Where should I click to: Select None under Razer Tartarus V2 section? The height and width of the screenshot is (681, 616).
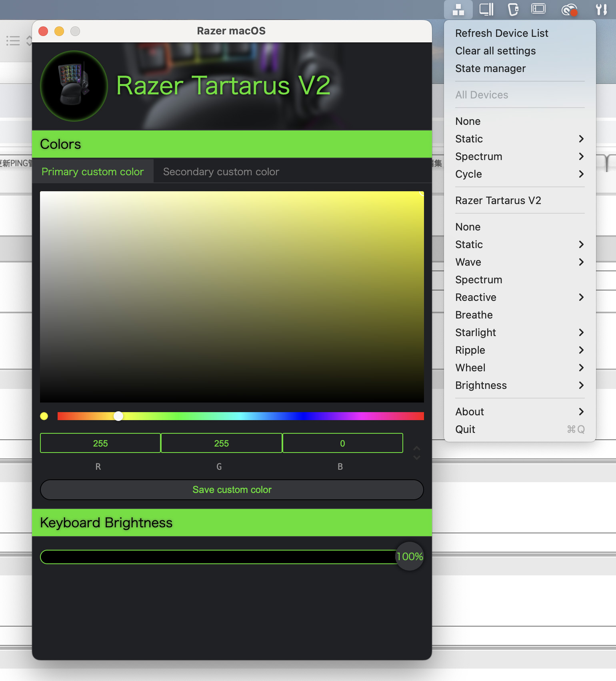(520, 227)
